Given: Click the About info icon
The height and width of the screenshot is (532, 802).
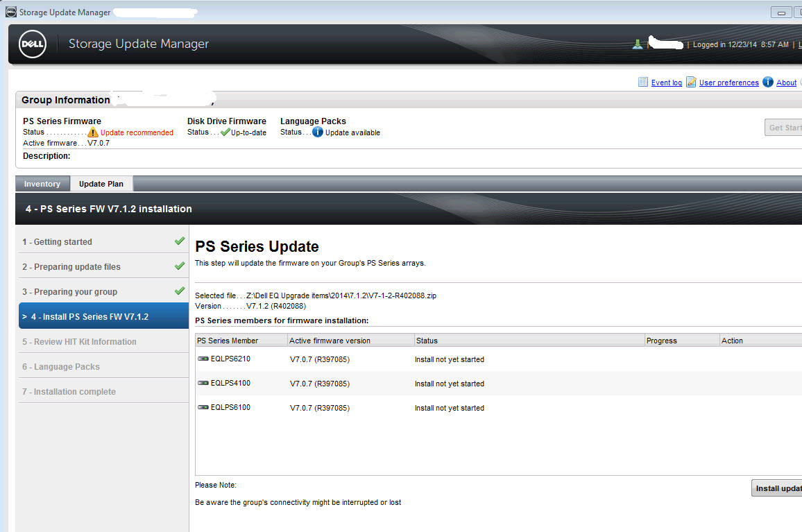Looking at the screenshot, I should coord(768,82).
